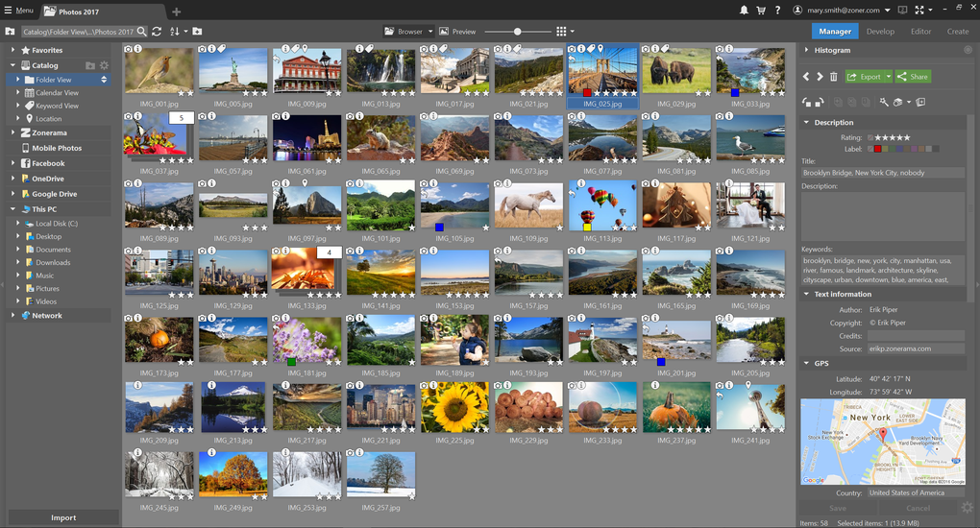Toggle fullscreen mode icon
This screenshot has width=980, height=528.
coord(919,10)
